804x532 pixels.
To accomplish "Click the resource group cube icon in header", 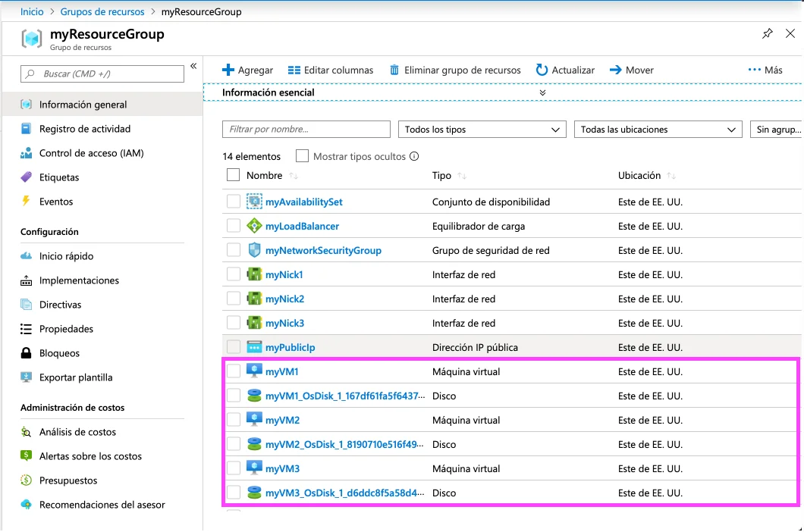I will pyautogui.click(x=31, y=39).
